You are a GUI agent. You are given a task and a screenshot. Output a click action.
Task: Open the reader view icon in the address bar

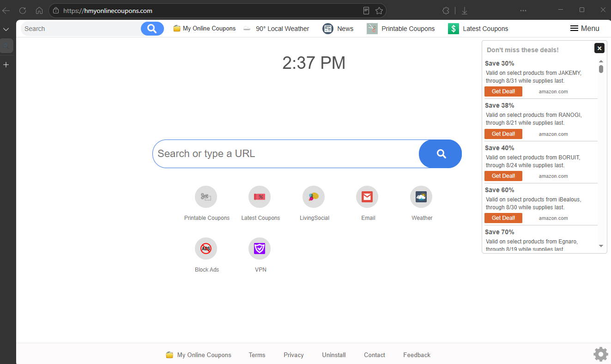[x=366, y=10]
